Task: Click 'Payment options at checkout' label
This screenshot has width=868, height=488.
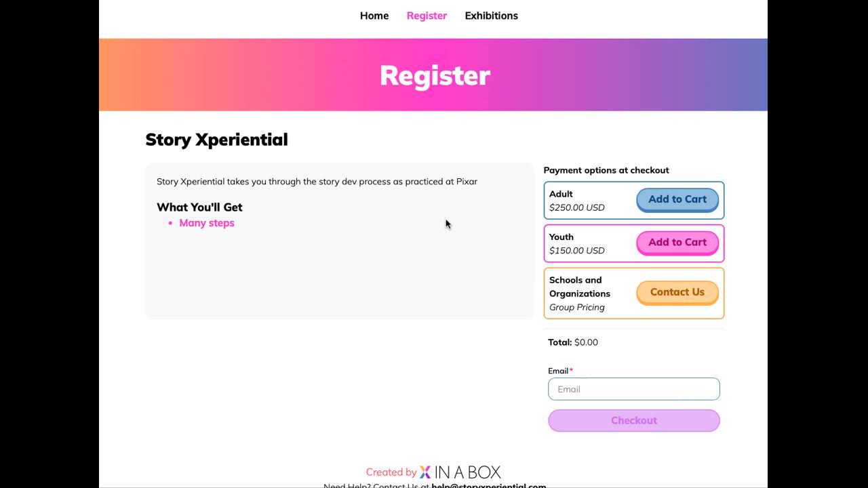Action: tap(606, 170)
